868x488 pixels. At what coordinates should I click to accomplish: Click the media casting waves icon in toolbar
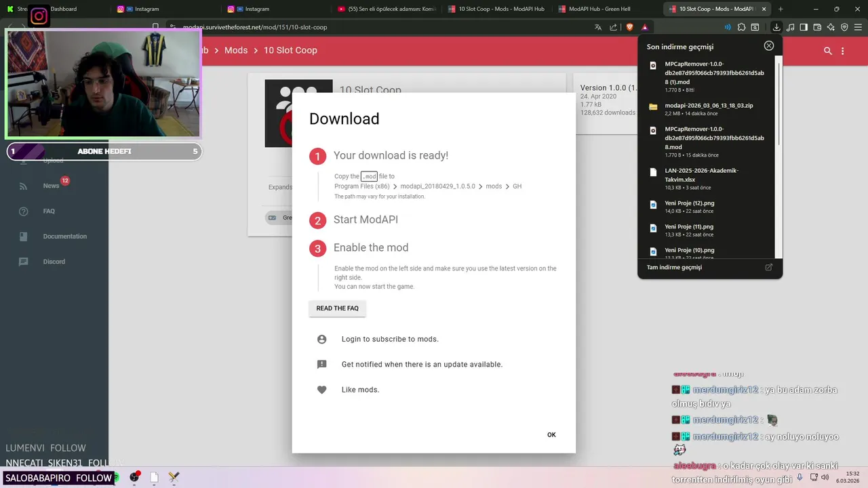[728, 27]
